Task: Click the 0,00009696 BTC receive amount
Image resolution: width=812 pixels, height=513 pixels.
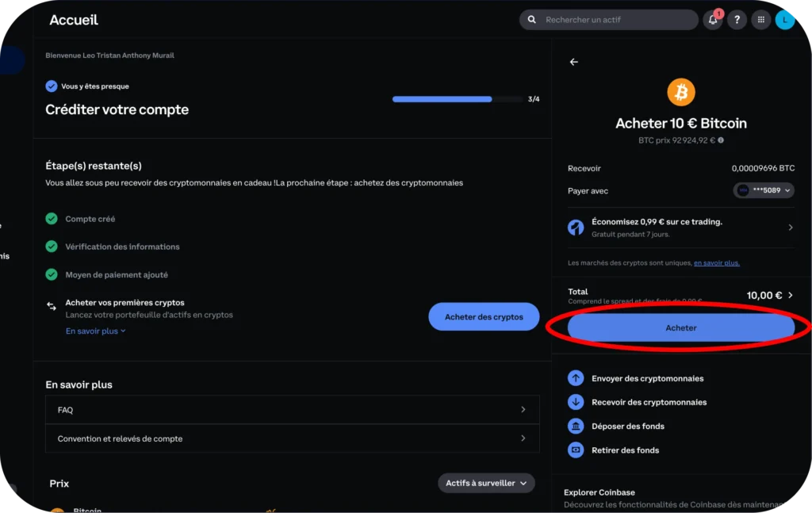Action: [x=763, y=168]
